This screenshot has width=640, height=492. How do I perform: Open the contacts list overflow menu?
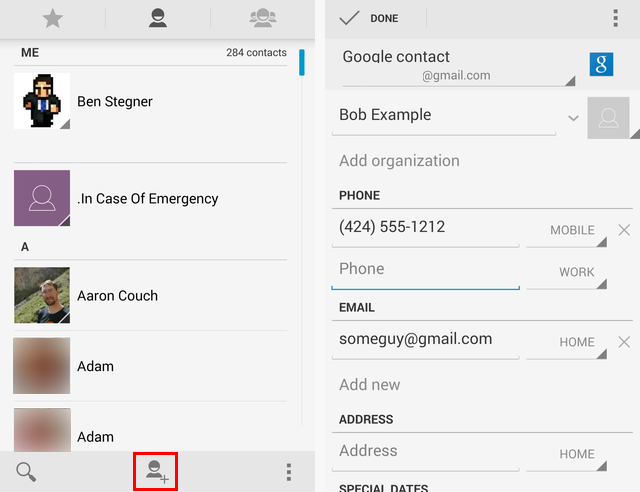coord(289,472)
